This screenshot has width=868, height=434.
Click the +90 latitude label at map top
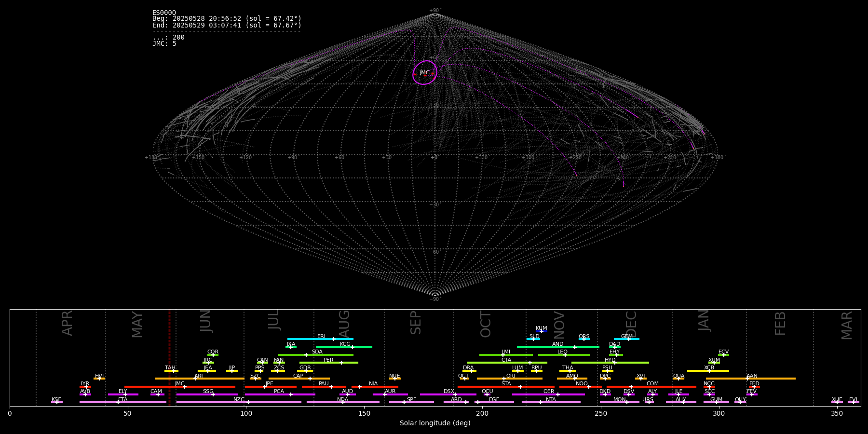pos(434,10)
